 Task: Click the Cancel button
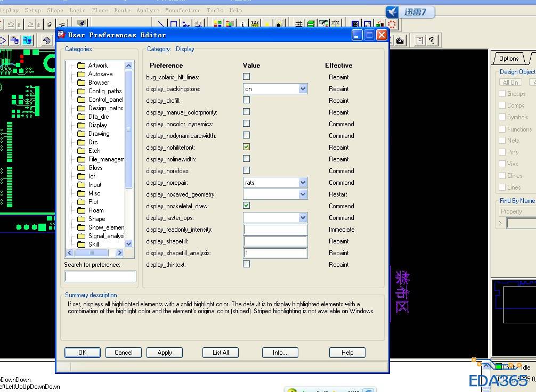click(124, 353)
